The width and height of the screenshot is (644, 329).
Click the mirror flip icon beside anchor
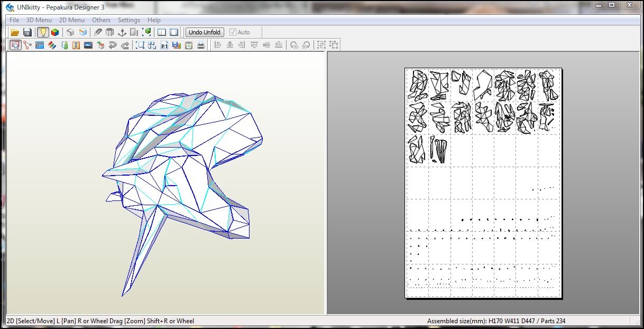coord(134,32)
